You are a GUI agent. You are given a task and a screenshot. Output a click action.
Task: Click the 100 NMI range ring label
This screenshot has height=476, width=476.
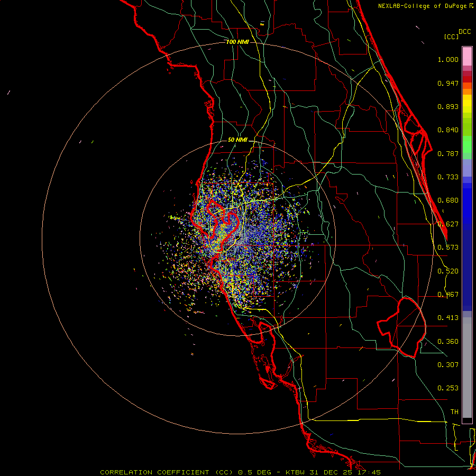click(237, 42)
